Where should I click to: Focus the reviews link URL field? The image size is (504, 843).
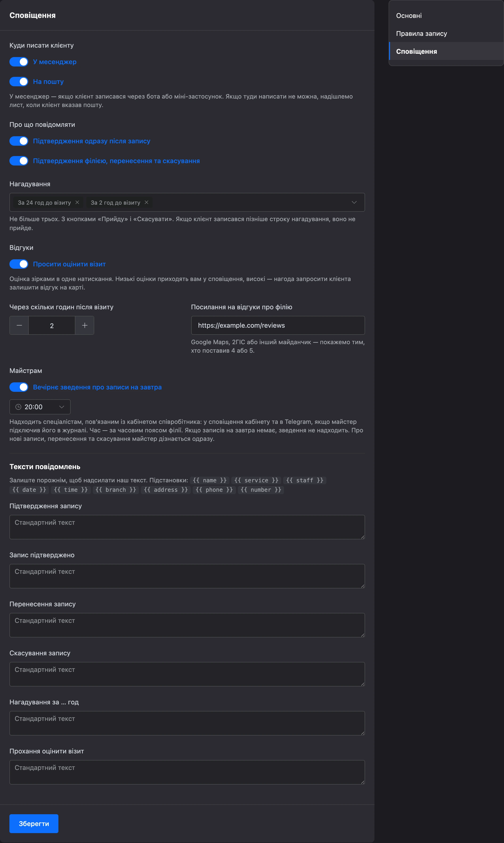point(278,325)
